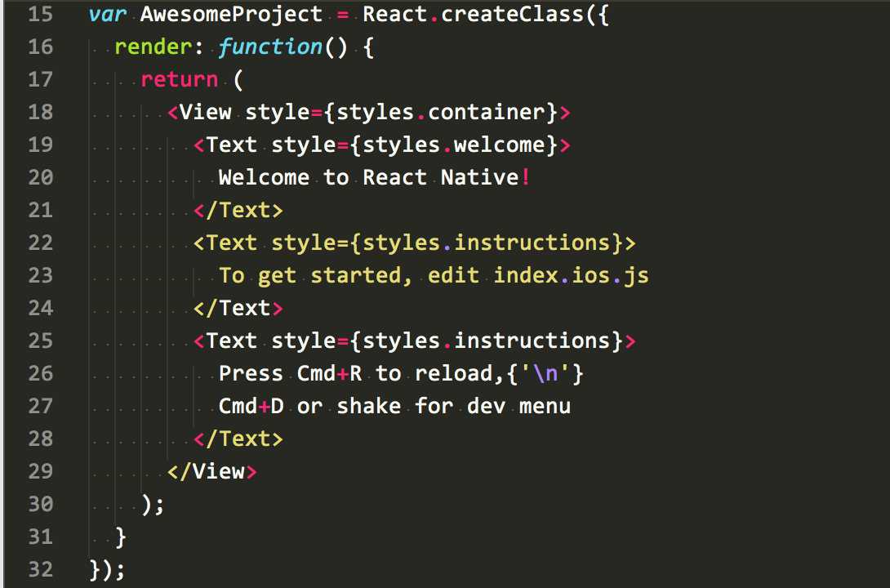
Task: Click 'index.ios.js' file name text
Action: click(x=571, y=275)
